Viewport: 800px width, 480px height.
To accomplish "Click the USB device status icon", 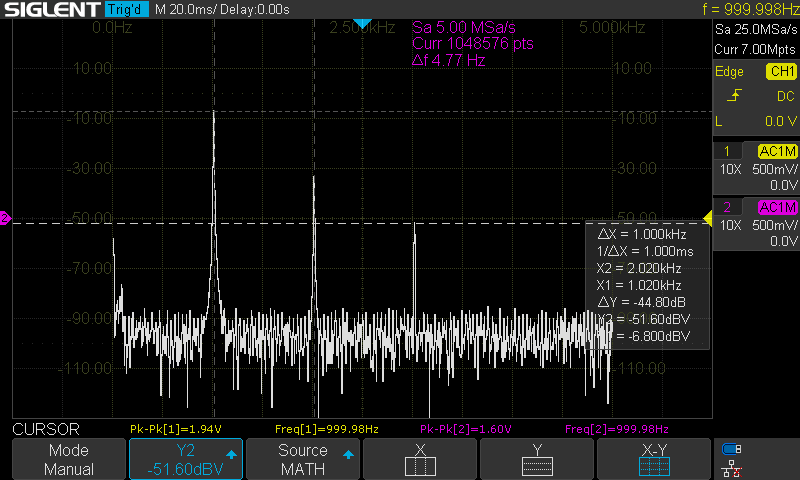I will 731,449.
